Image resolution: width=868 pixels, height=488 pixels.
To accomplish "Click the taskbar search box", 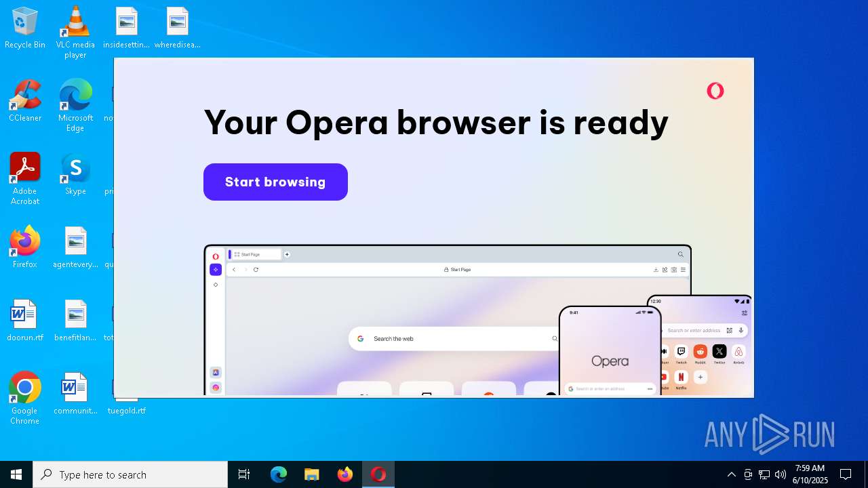I will tap(130, 474).
